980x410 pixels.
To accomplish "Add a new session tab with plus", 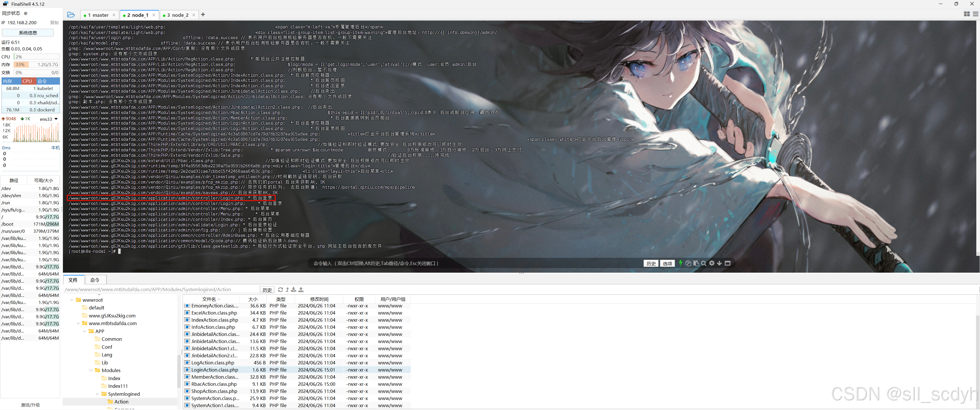I will point(203,15).
